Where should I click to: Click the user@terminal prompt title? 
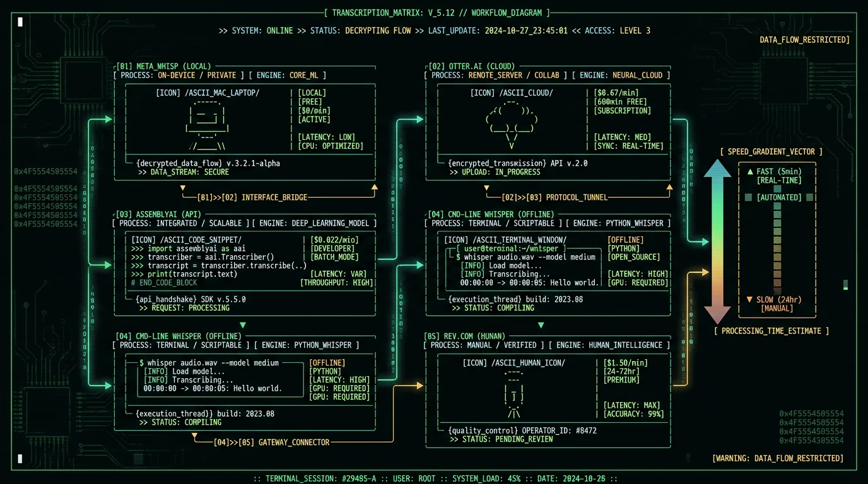(511, 248)
